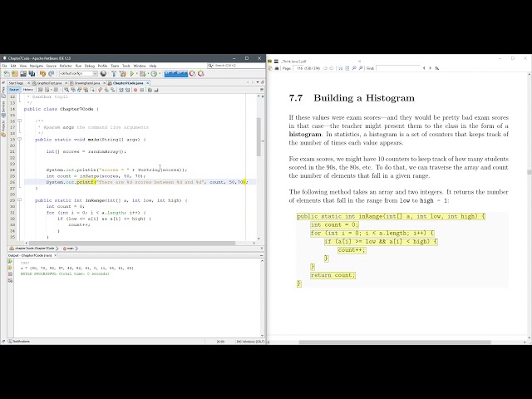Open the Tools menu
The image size is (532, 399).
coord(126,66)
